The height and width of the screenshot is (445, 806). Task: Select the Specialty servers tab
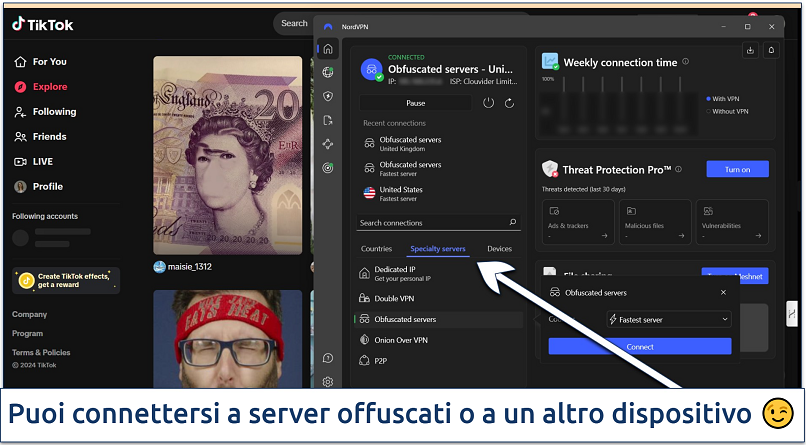[x=438, y=249]
